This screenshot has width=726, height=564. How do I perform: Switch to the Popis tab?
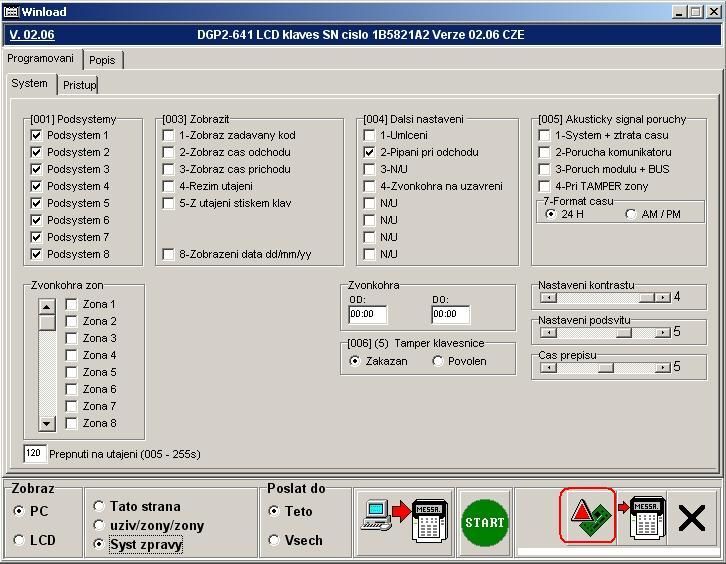click(x=102, y=60)
